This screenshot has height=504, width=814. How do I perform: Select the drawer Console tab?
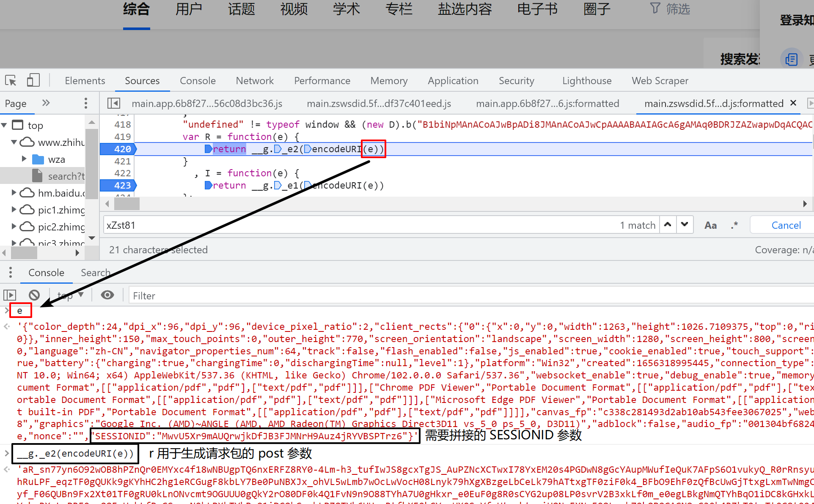tap(46, 273)
